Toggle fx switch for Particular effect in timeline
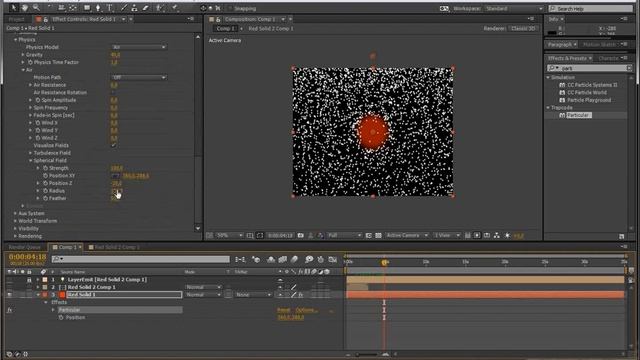640x360 pixels. point(9,310)
